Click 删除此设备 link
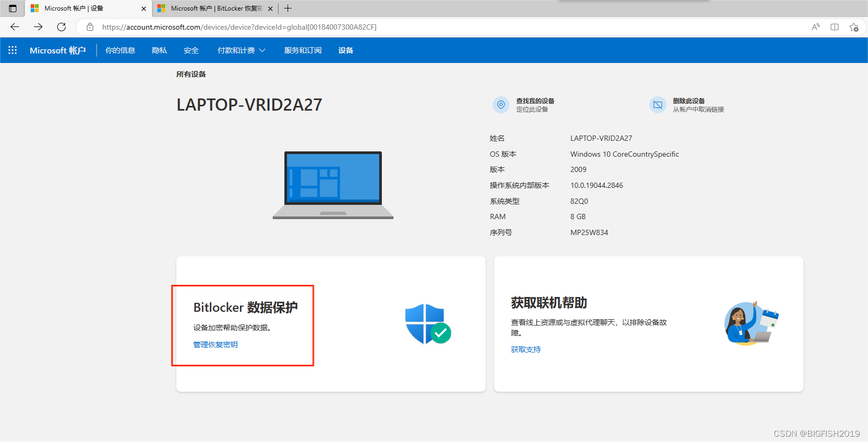The height and width of the screenshot is (442, 868). [x=689, y=101]
